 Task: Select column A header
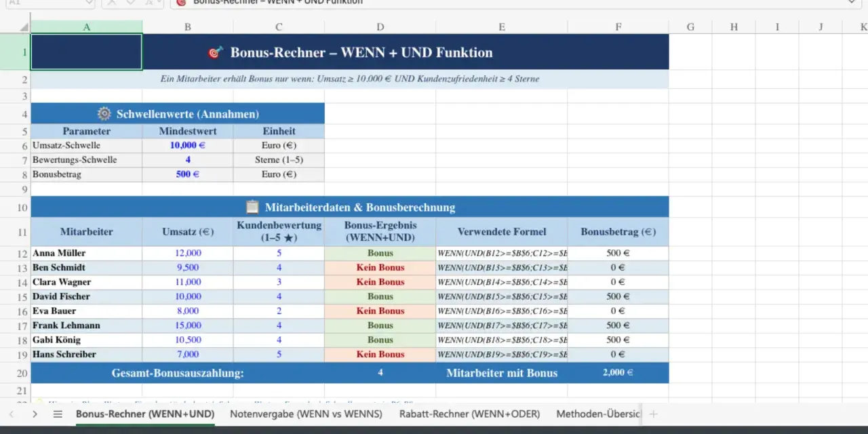[x=87, y=27]
